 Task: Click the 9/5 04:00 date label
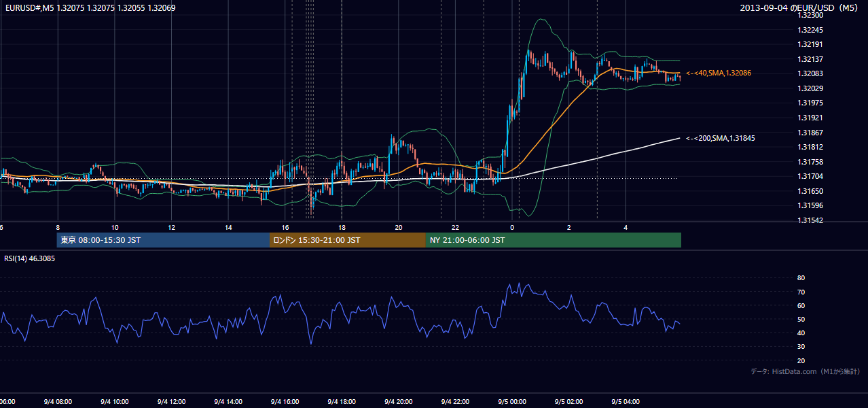click(625, 401)
